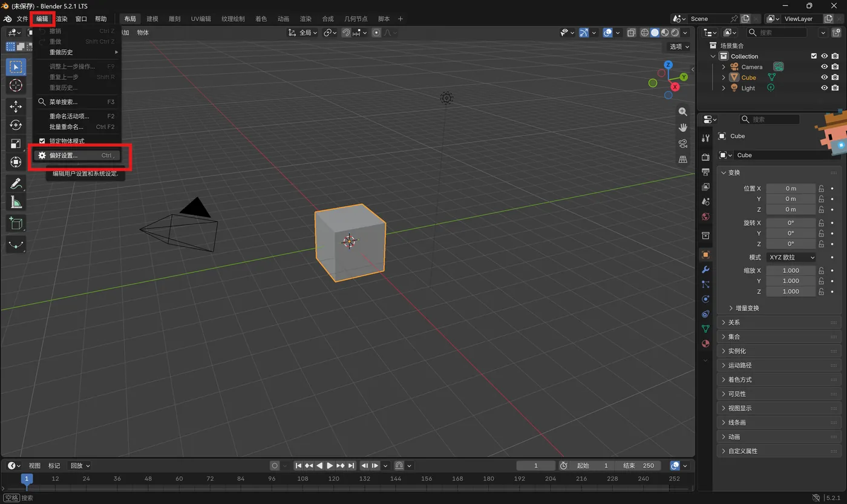Activate the Scale tool
Image resolution: width=847 pixels, height=504 pixels.
[x=16, y=143]
